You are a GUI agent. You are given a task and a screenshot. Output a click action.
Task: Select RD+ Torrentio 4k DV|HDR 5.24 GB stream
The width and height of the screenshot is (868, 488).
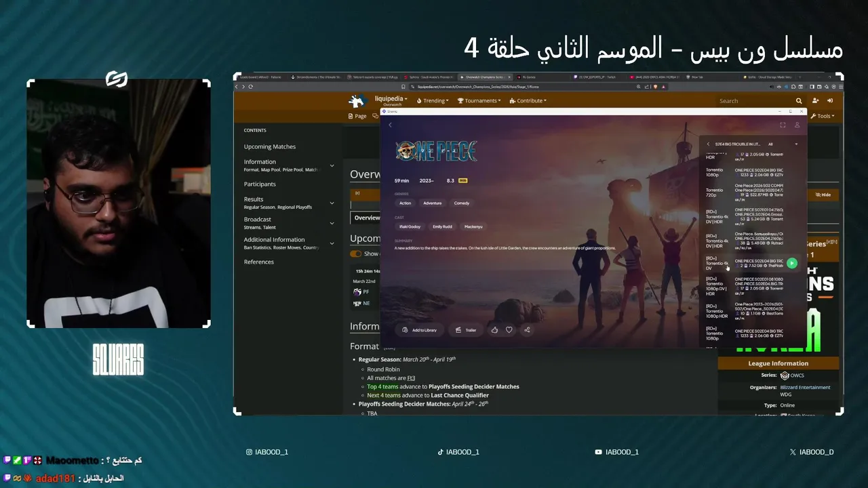tap(753, 216)
